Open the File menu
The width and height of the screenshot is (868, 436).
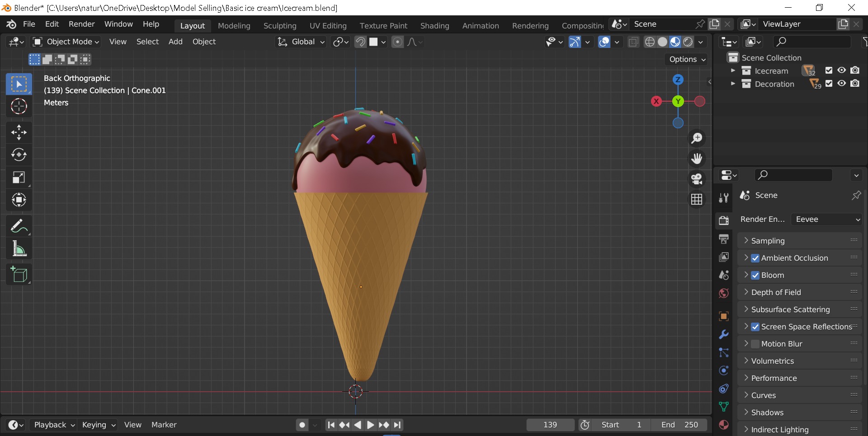point(29,24)
